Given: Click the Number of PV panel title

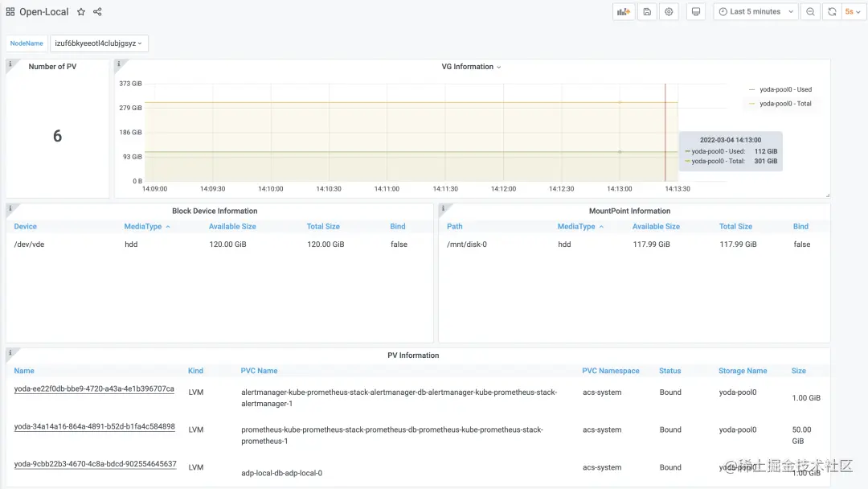Looking at the screenshot, I should point(52,67).
